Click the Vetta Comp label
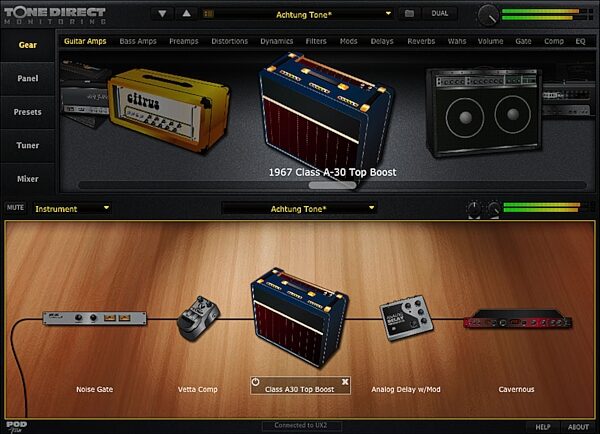This screenshot has width=600, height=434. [x=197, y=389]
